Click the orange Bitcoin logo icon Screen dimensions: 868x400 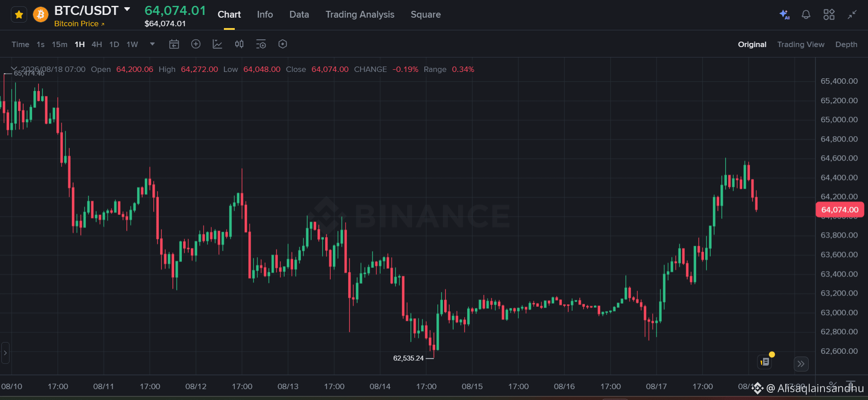tap(41, 14)
